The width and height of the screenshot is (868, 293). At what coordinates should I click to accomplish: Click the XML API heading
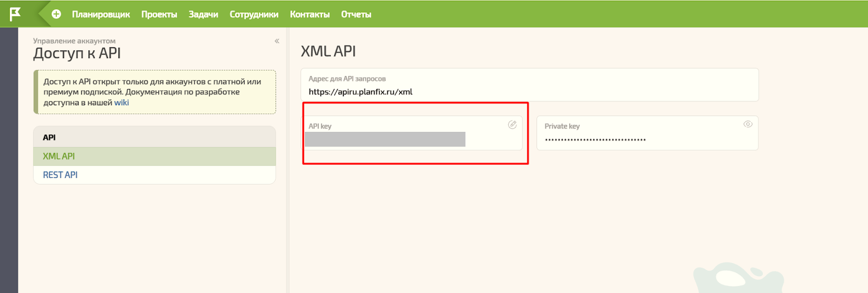click(x=328, y=51)
